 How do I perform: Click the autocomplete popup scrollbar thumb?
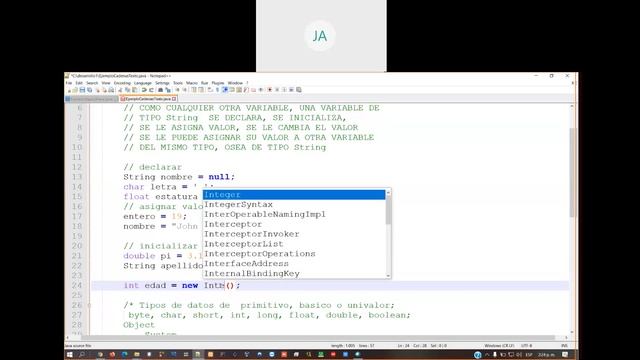coord(388,211)
